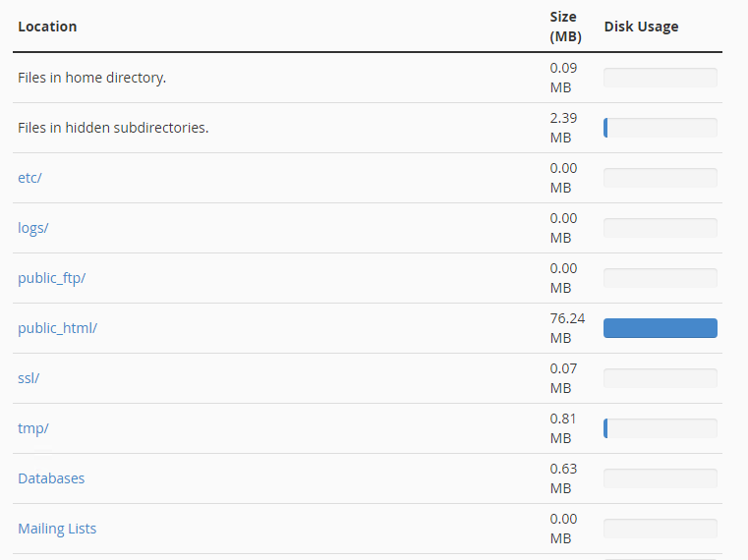Viewport: 748px width, 560px height.
Task: Click the tmp/ disk usage bar
Action: tap(661, 428)
